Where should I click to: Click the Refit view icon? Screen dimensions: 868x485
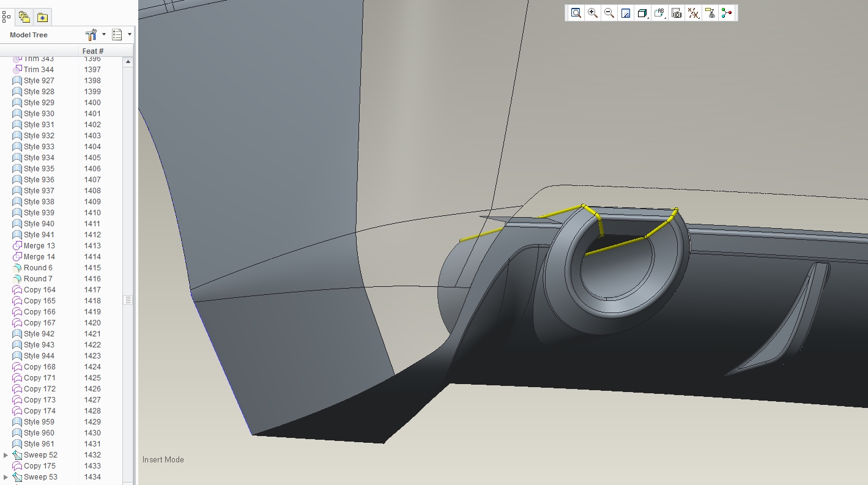coord(576,13)
